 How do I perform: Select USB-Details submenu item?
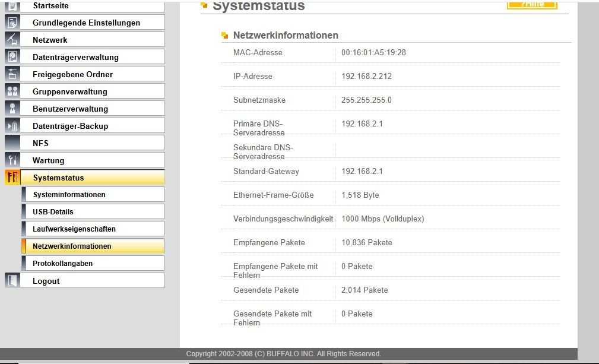[x=93, y=211]
